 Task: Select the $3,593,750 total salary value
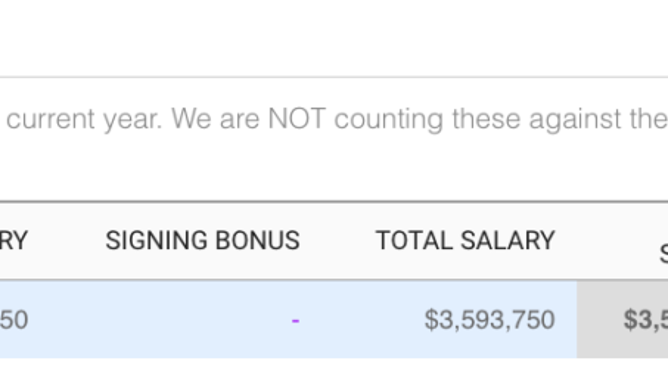tap(489, 320)
